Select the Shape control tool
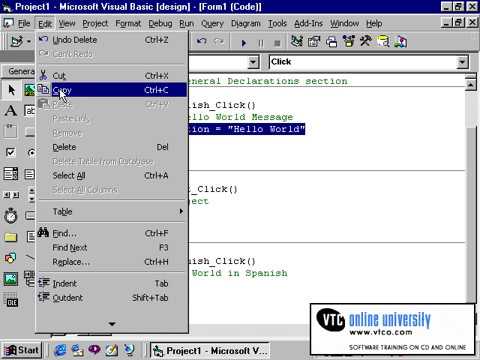This screenshot has height=360, width=480. coord(11,258)
